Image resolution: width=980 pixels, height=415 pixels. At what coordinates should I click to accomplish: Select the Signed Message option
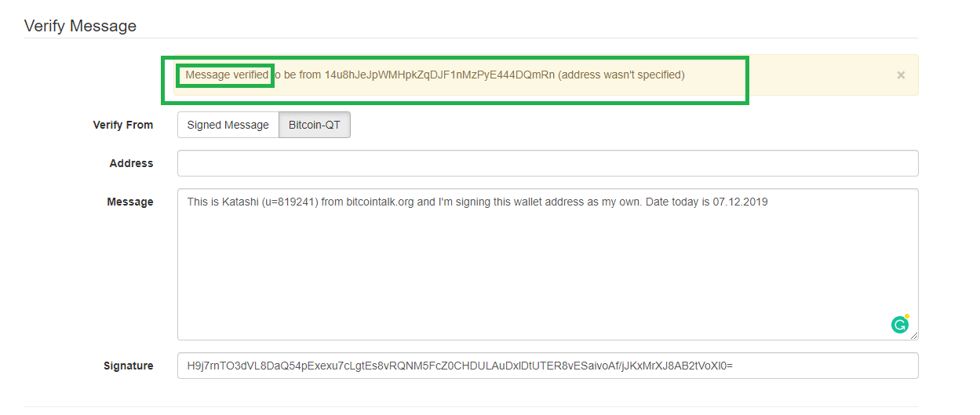(x=228, y=125)
